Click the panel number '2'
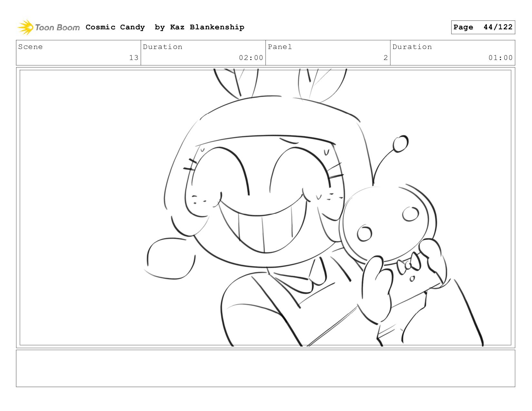Viewport: 532px width, 411px height. pos(386,58)
